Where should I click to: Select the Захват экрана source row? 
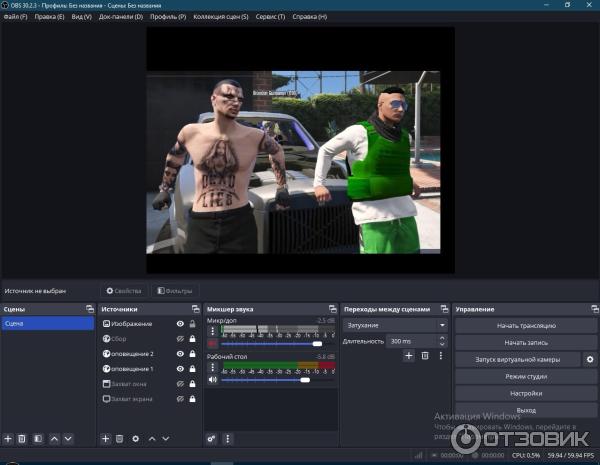149,399
